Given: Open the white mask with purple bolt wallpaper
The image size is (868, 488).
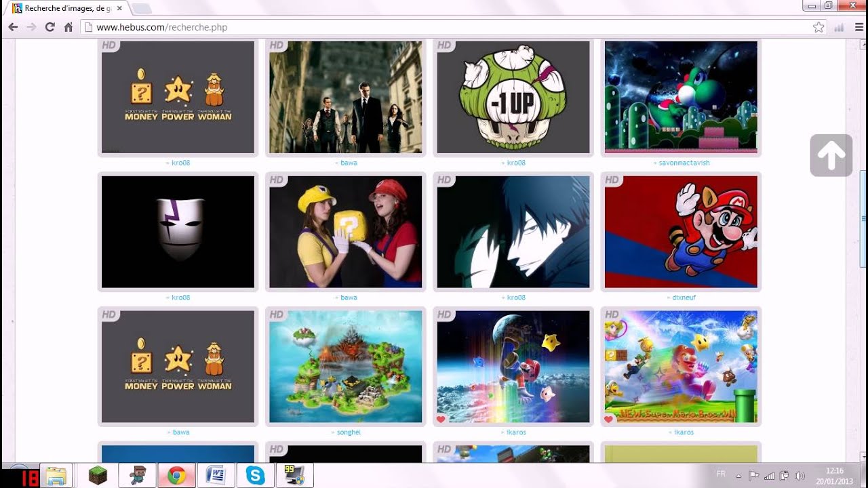Looking at the screenshot, I should 178,232.
